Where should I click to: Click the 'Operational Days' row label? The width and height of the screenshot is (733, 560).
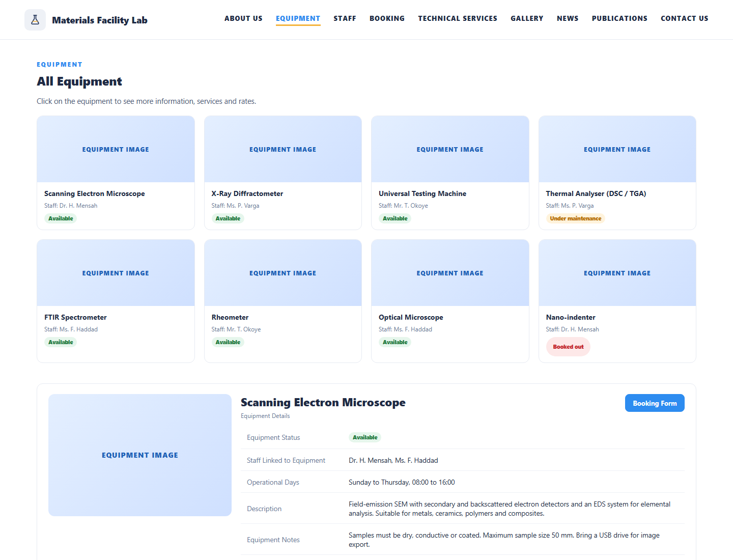(x=273, y=482)
